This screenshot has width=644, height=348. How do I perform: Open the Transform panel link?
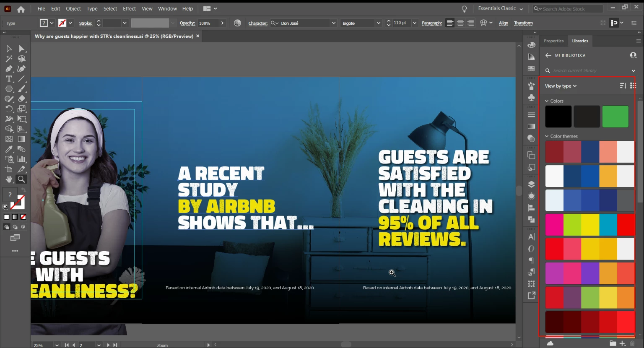pos(523,23)
